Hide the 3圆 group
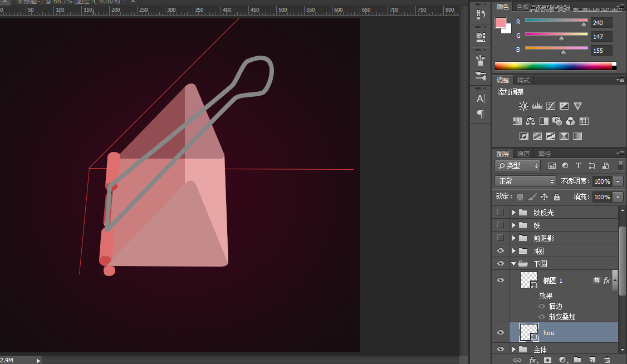The height and width of the screenshot is (364, 627). [500, 250]
